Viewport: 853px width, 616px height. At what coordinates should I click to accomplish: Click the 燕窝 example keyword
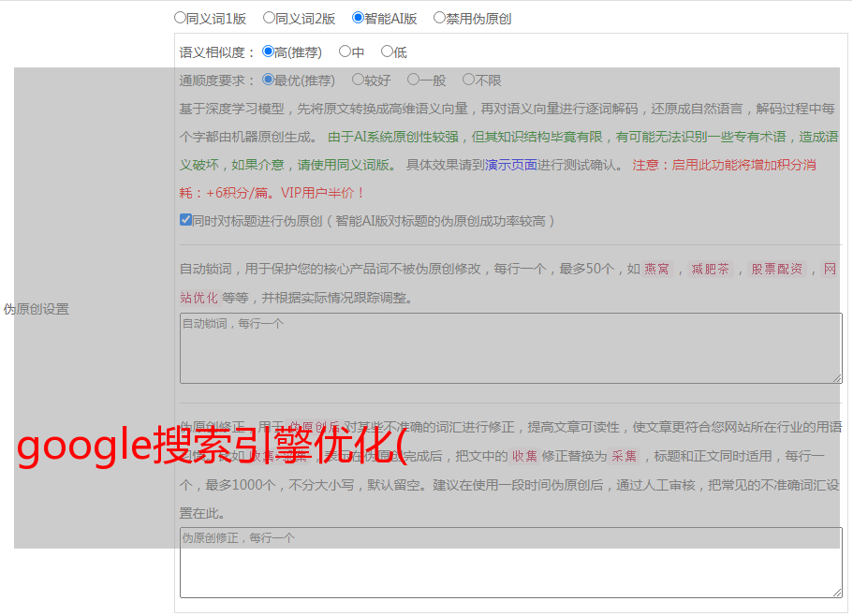(656, 269)
